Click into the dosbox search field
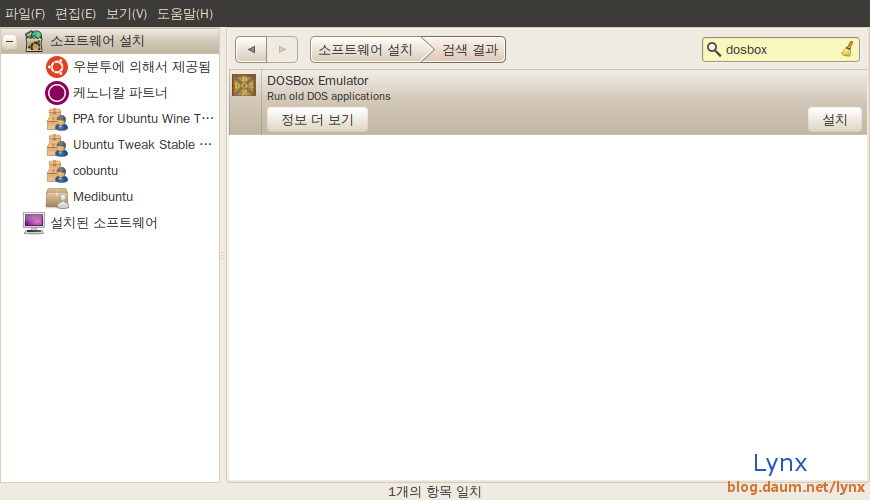Screen dimensions: 870x500 pyautogui.click(x=781, y=49)
